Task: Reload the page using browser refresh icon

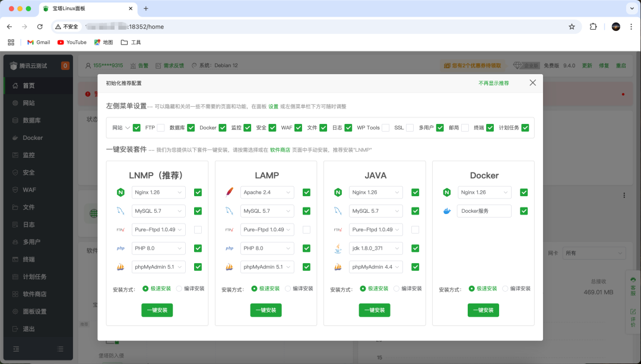Action: [x=40, y=27]
